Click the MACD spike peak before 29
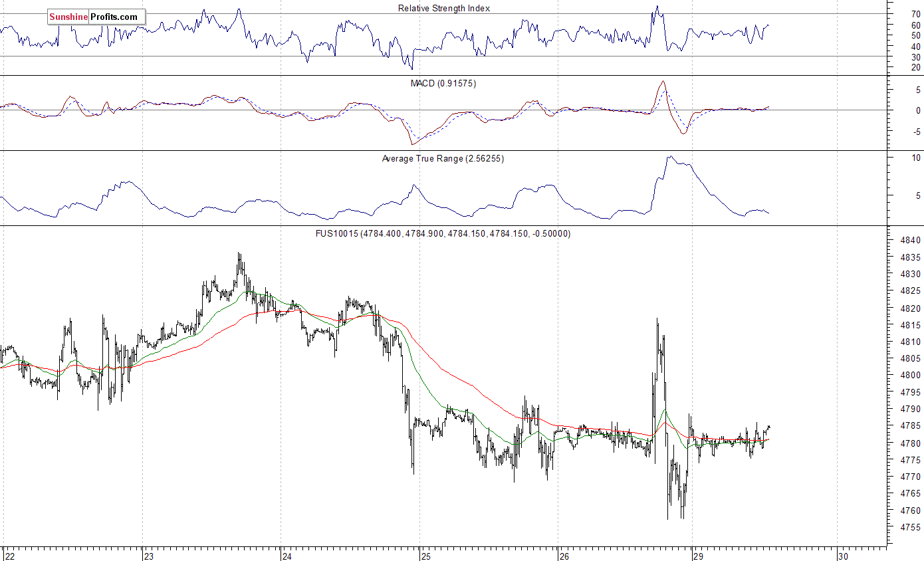Image resolution: width=924 pixels, height=561 pixels. pyautogui.click(x=662, y=82)
